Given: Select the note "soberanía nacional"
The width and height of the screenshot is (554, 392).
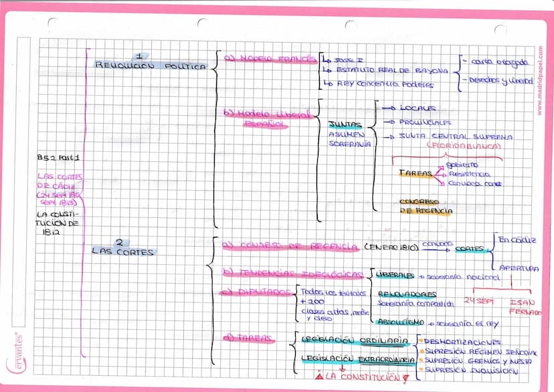Looking at the screenshot, I should point(462,277).
